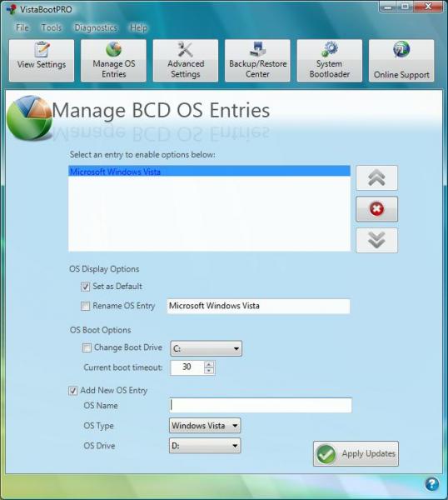448x500 pixels.
Task: Move selected entry down with double-chevron button
Action: (x=376, y=241)
